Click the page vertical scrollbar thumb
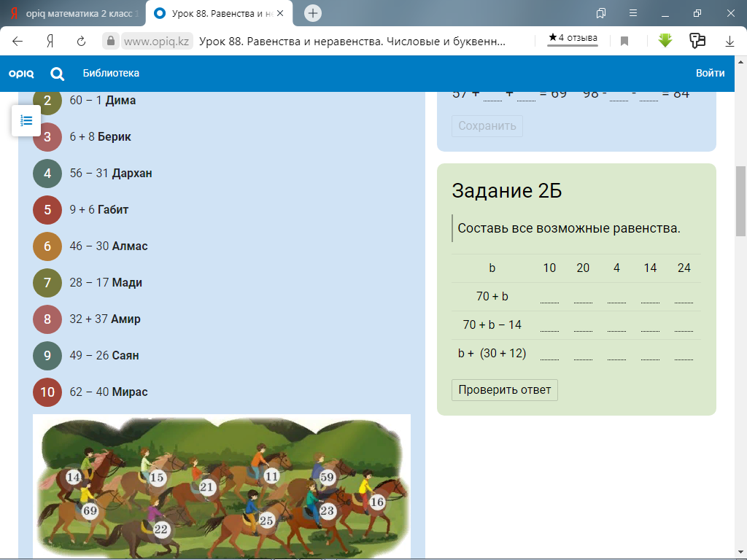 click(x=740, y=201)
